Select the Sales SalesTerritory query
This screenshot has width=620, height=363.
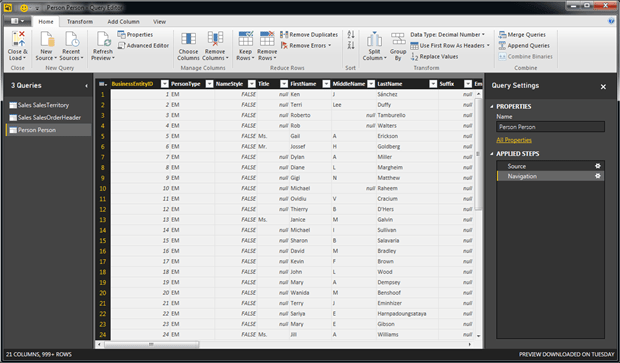coord(48,105)
